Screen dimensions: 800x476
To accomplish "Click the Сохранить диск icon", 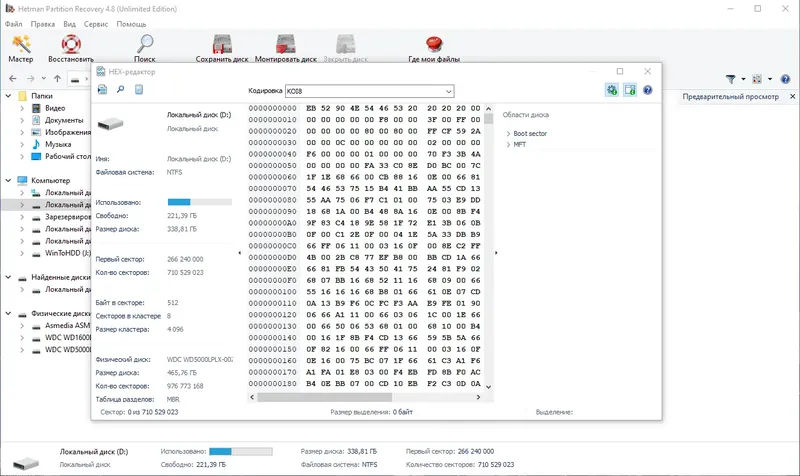I will pyautogui.click(x=222, y=44).
